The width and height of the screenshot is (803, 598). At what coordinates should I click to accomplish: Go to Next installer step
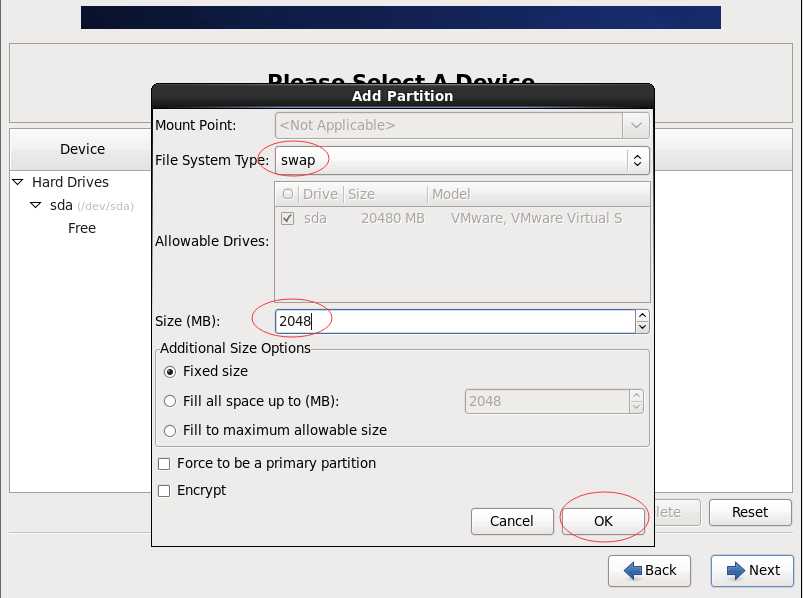(x=753, y=570)
